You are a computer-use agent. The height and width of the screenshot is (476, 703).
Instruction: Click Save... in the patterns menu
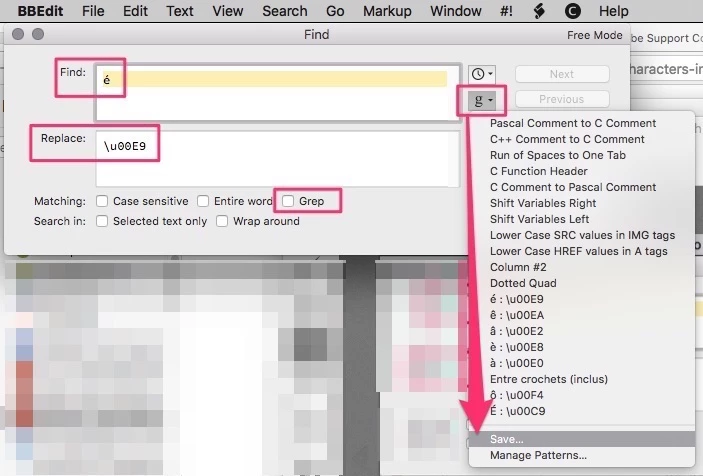[x=581, y=439]
